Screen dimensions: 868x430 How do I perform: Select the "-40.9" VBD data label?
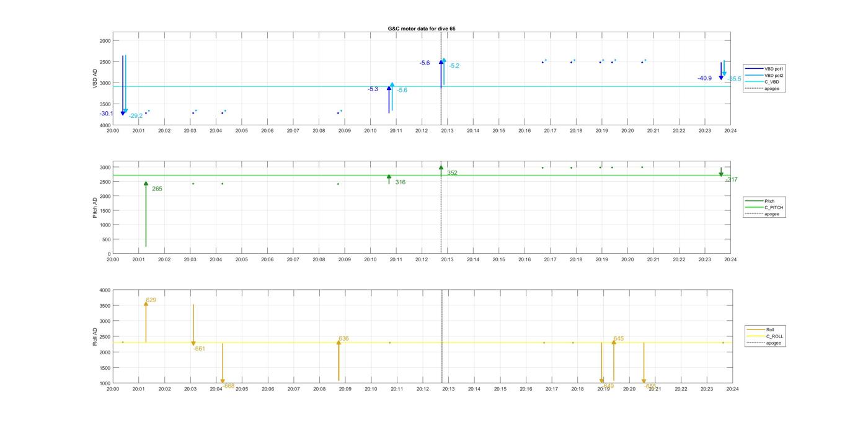pyautogui.click(x=704, y=79)
